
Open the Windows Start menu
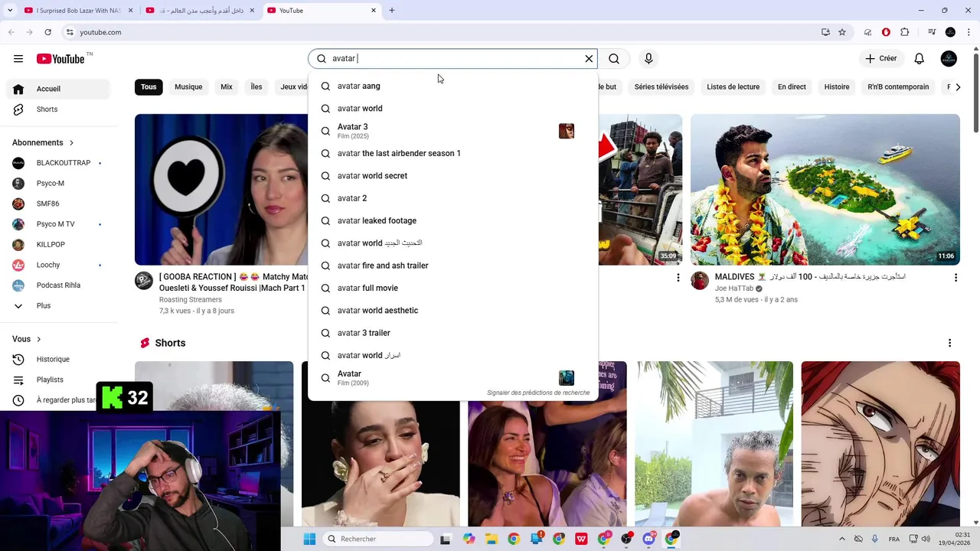(309, 539)
